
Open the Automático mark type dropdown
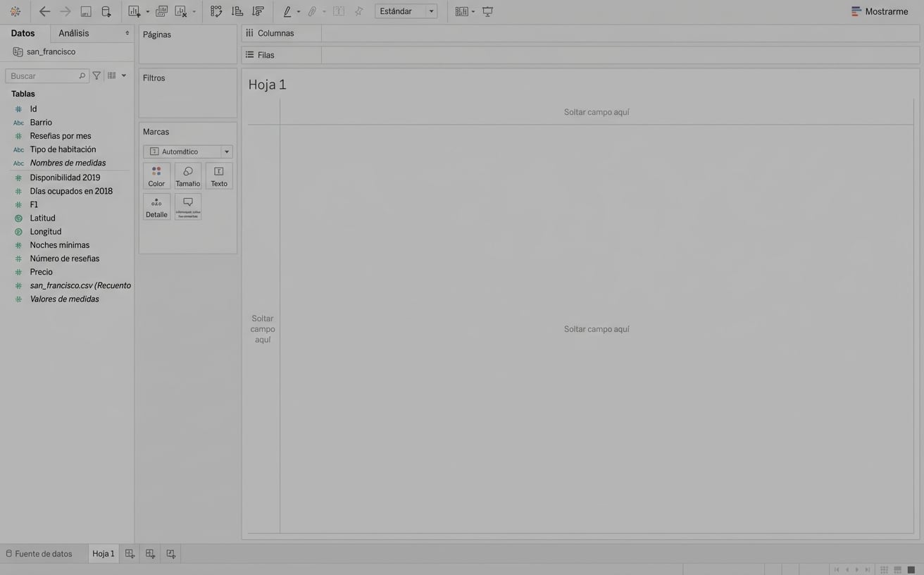(227, 151)
